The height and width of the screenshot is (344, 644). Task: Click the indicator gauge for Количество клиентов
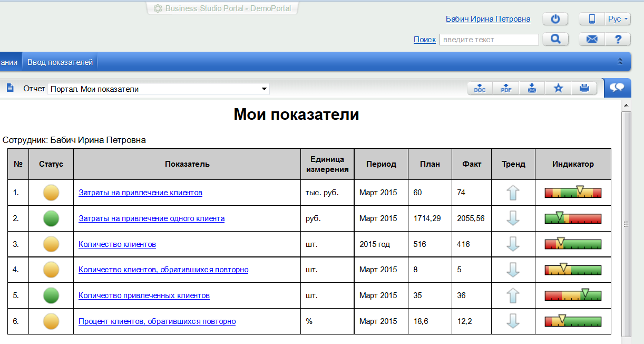[573, 244]
